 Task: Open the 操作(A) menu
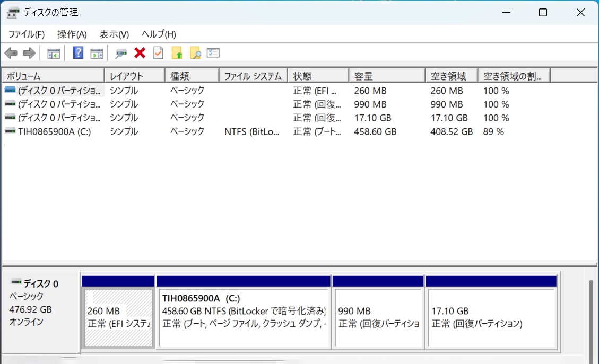tap(72, 34)
